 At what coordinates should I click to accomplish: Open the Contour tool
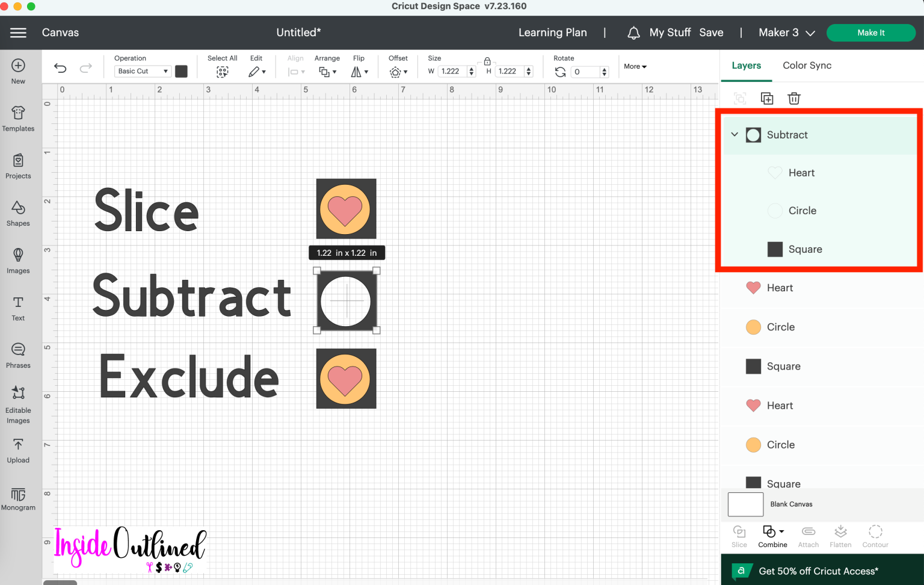click(x=875, y=534)
